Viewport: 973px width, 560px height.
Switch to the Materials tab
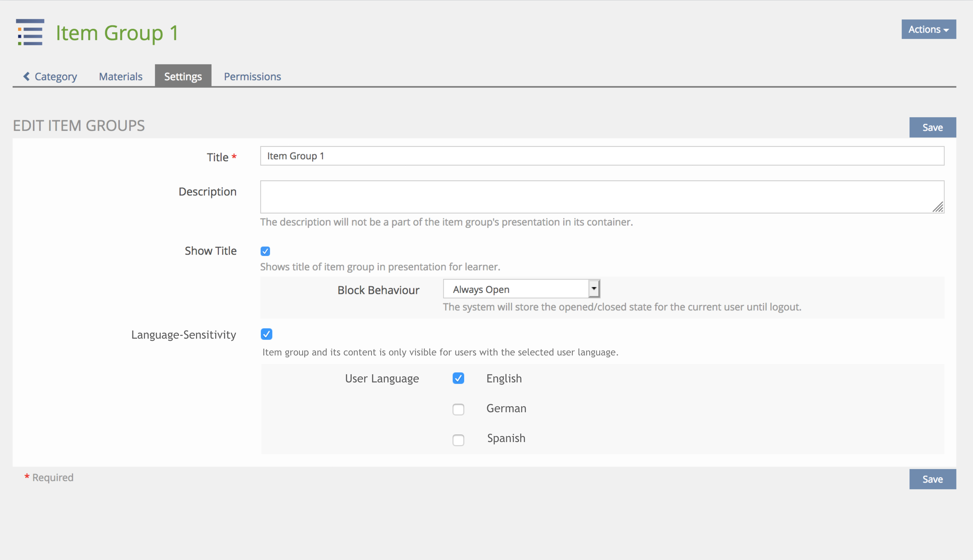(x=121, y=76)
